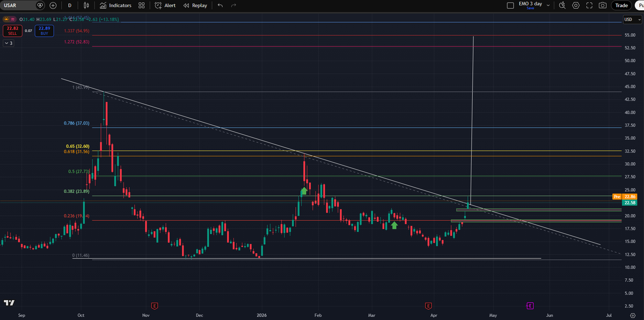Click the EMO 3 day layout name
The image size is (644, 320).
click(530, 4)
